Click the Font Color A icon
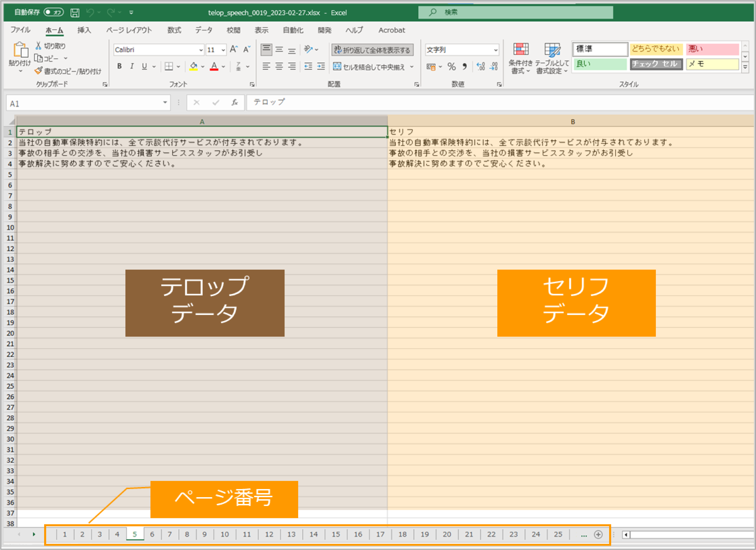The width and height of the screenshot is (756, 550). click(214, 67)
